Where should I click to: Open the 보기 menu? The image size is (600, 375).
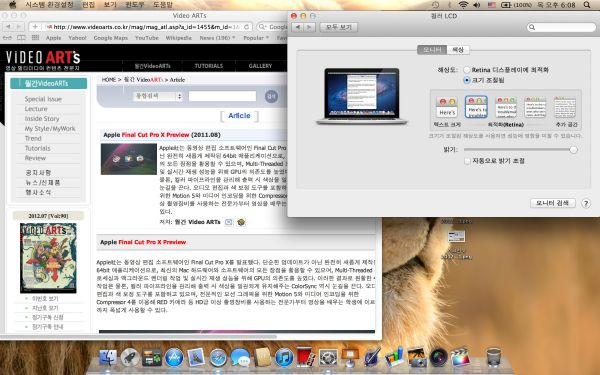point(110,5)
